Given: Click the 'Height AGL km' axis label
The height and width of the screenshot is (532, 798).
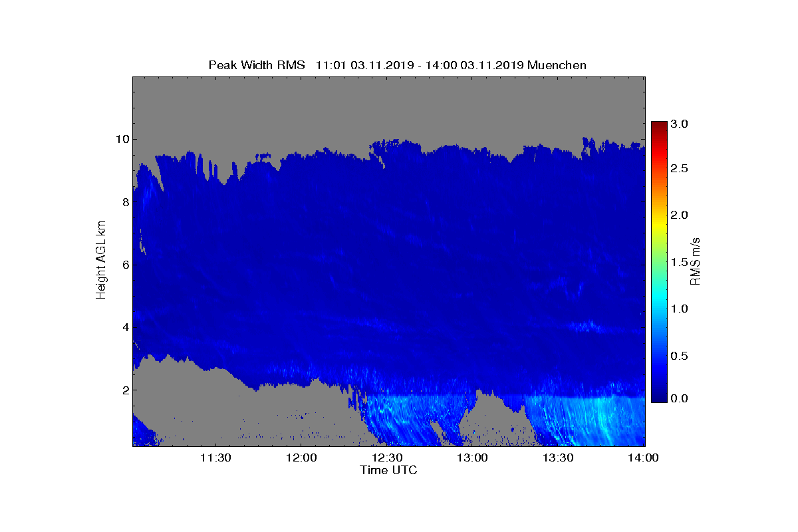Looking at the screenshot, I should (102, 261).
